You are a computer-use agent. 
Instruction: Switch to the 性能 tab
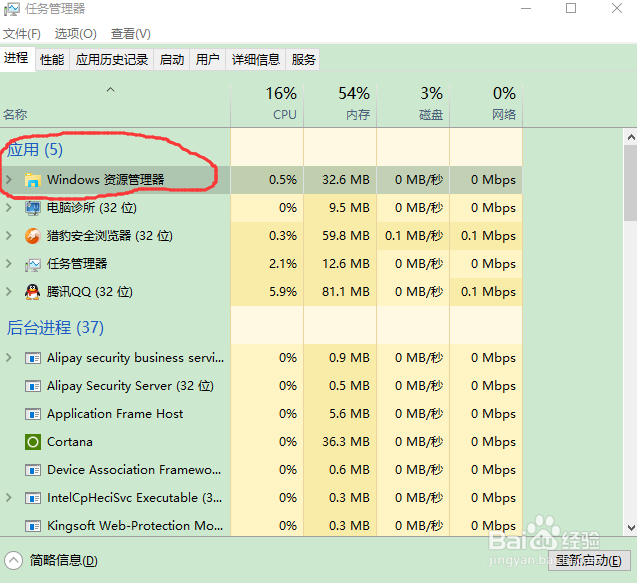pyautogui.click(x=52, y=60)
